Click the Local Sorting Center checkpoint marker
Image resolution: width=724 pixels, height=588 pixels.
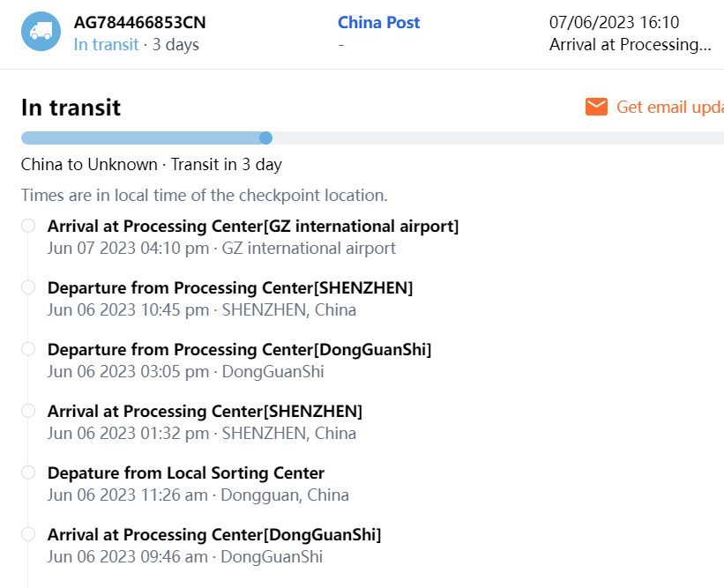point(28,473)
